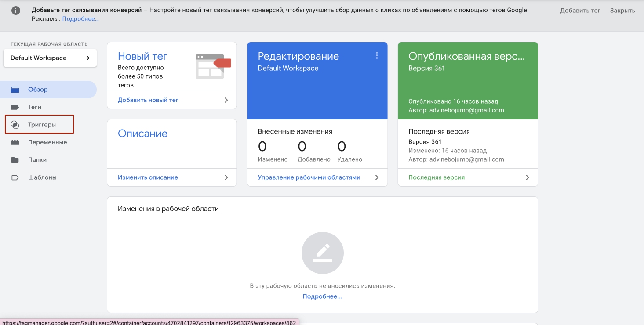Expand the Default Workspace selector
This screenshot has height=325, width=644.
tap(50, 58)
